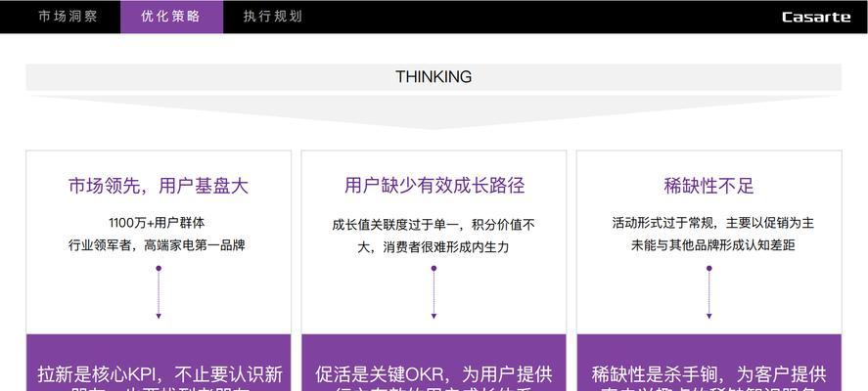Click text 成长值关联度过于单一，积分价值不
This screenshot has height=391, width=868.
point(434,225)
